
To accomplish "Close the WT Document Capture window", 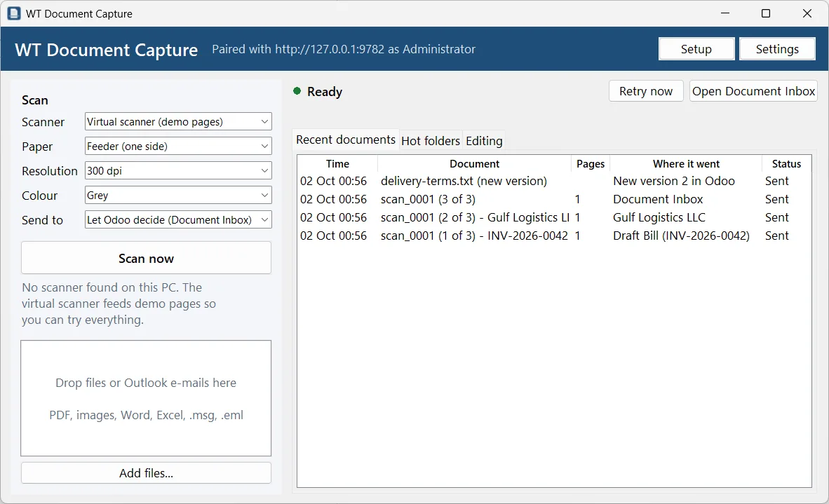I will [807, 13].
